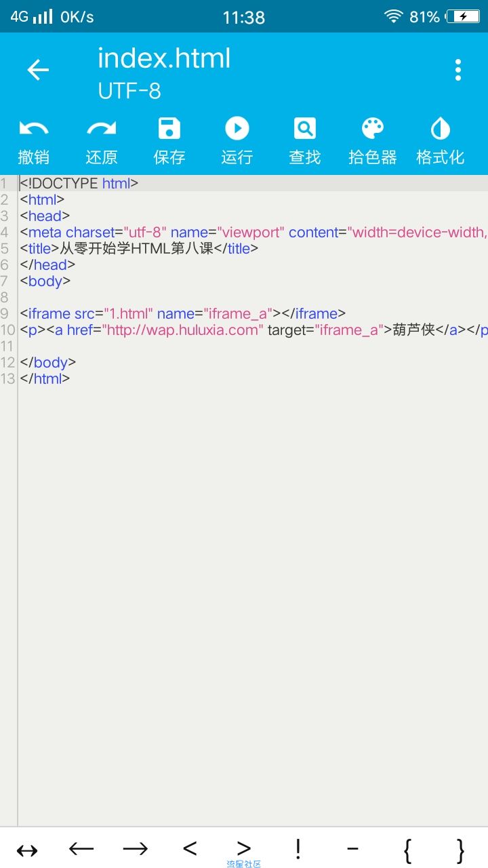The height and width of the screenshot is (868, 488).
Task: Insert the > symbol key
Action: 244,848
